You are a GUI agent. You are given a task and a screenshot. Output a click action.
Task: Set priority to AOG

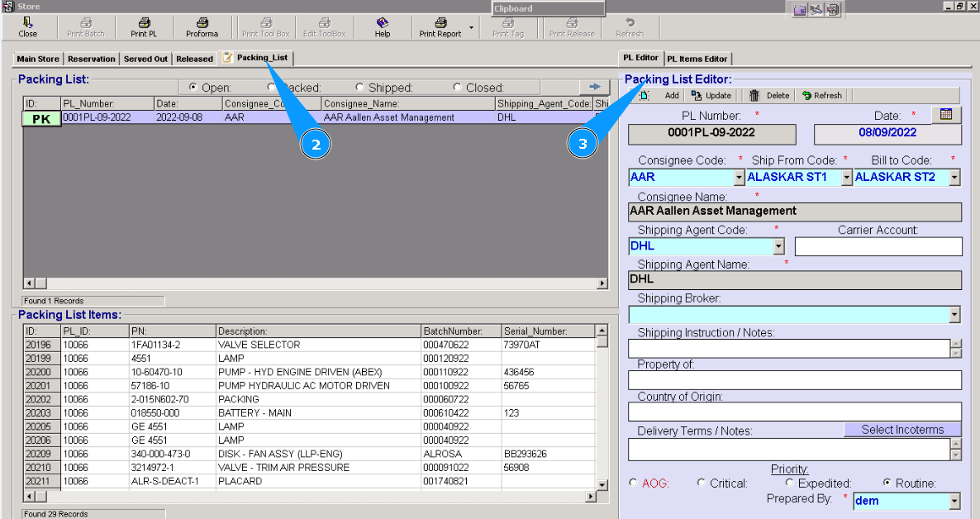634,483
